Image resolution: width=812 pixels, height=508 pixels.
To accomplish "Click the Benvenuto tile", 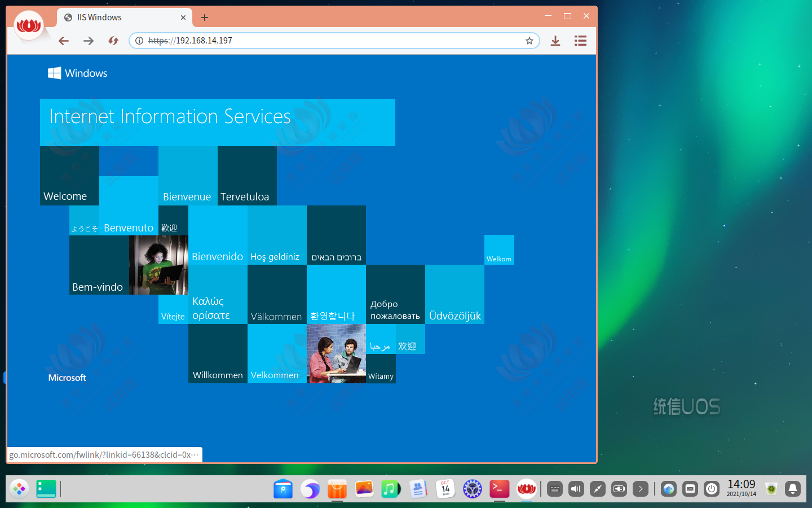I will [x=129, y=205].
